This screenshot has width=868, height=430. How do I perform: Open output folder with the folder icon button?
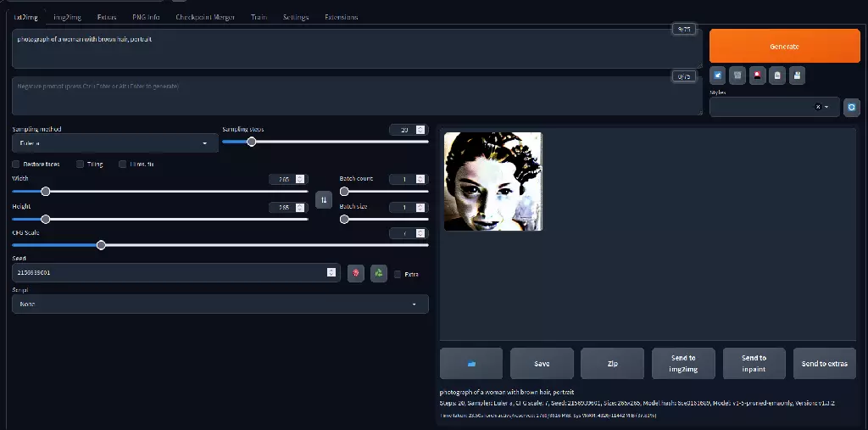point(471,363)
